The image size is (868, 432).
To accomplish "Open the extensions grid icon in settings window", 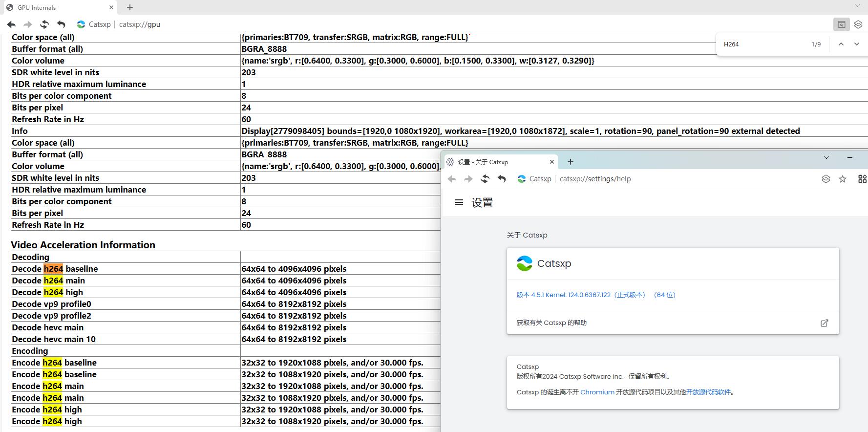I will pyautogui.click(x=862, y=179).
